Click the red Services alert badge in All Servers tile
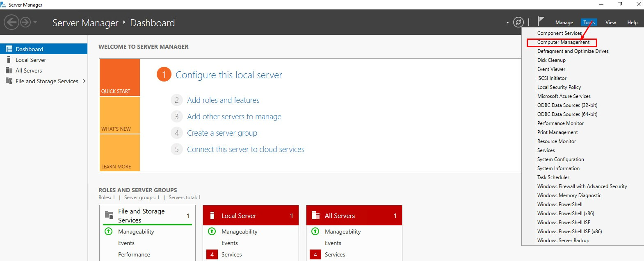The width and height of the screenshot is (644, 261). tap(315, 254)
